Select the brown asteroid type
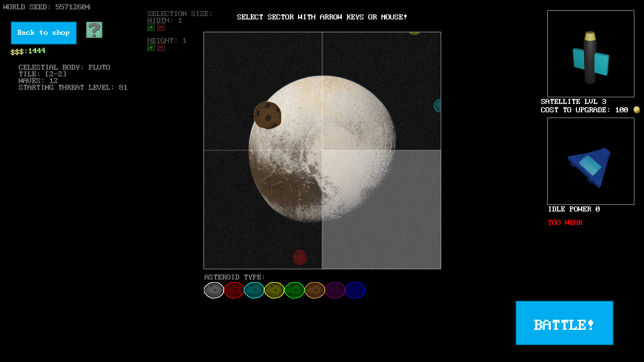The image size is (644, 362). (x=315, y=290)
